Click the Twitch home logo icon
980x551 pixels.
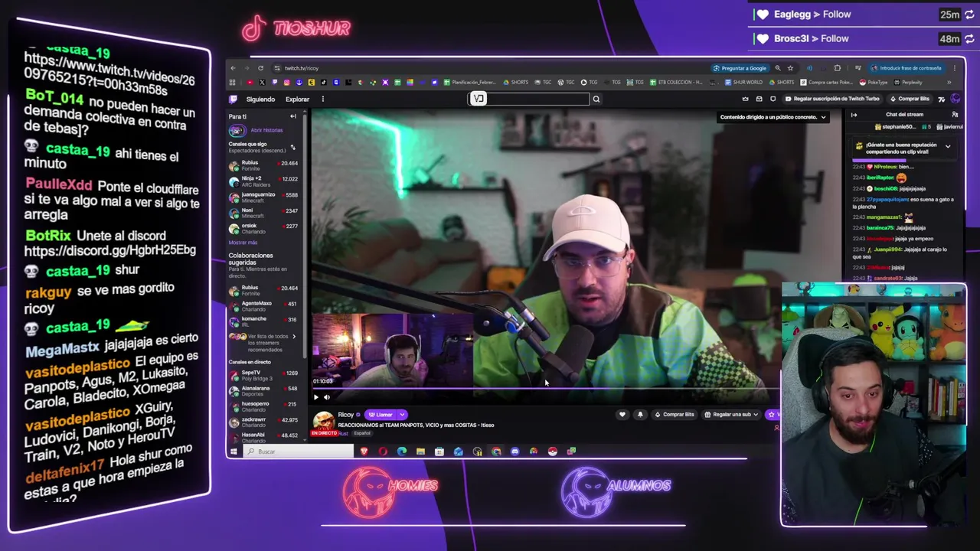coord(234,99)
